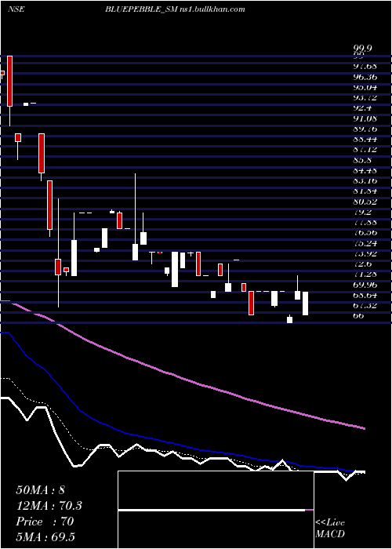Click the 79.2 price axis label
392x549 pixels.
pos(362,212)
